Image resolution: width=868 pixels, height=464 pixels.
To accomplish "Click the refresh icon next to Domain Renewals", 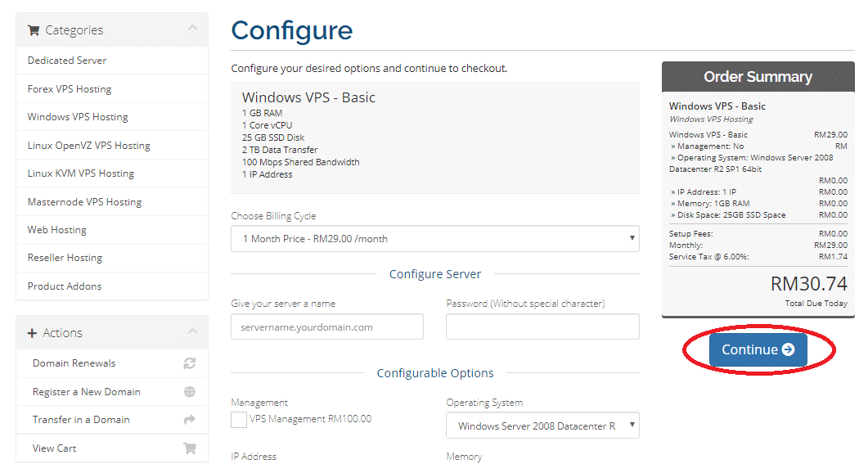I will pyautogui.click(x=189, y=363).
